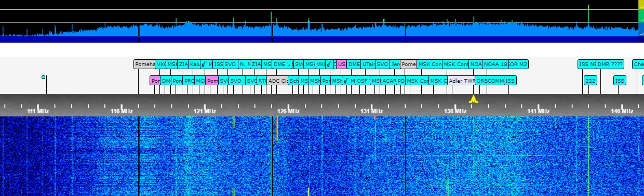The height and width of the screenshot is (196, 644).
Task: Open the NOAA 18 bookmark
Action: point(495,64)
